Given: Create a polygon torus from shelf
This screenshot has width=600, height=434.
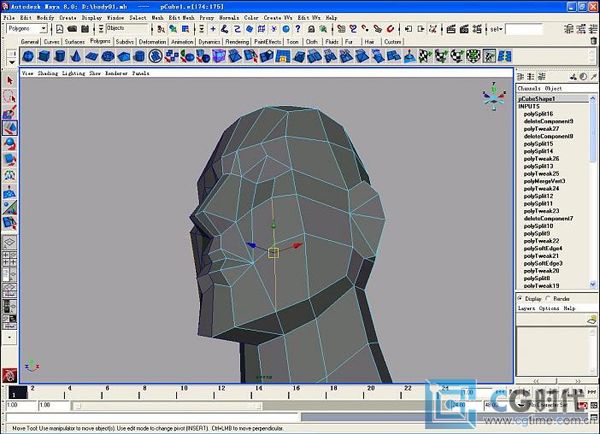Looking at the screenshot, I should [x=108, y=56].
